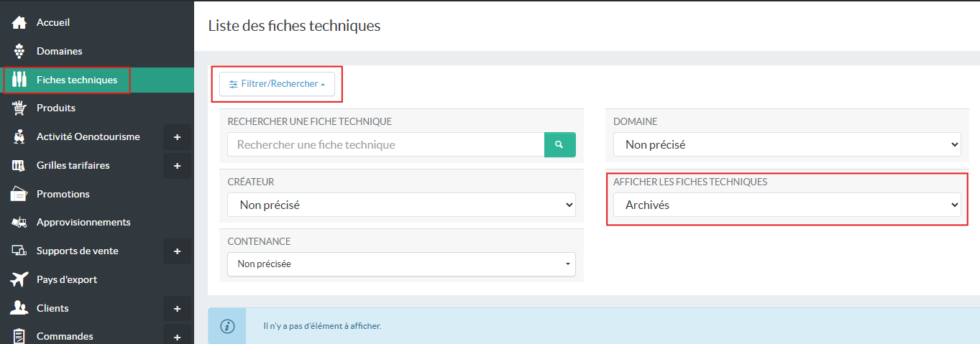Click the shopping cart icon for Produits
Screen dimensions: 980x344
click(x=19, y=108)
